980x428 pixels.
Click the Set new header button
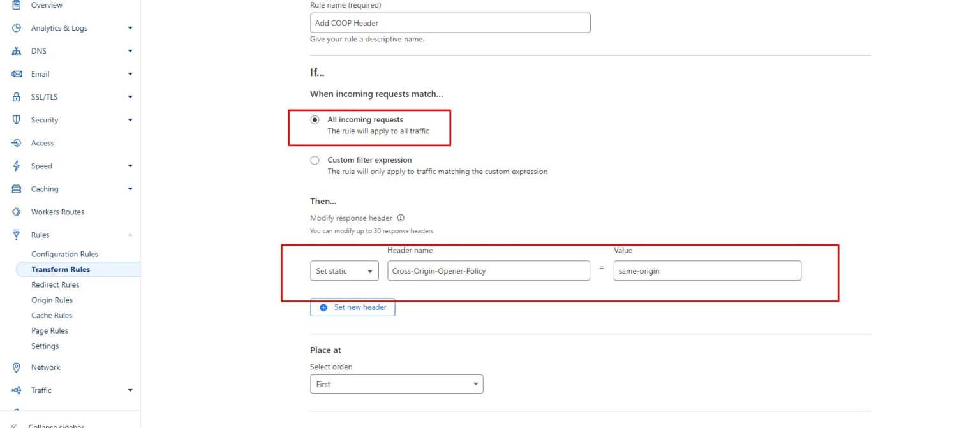click(353, 307)
